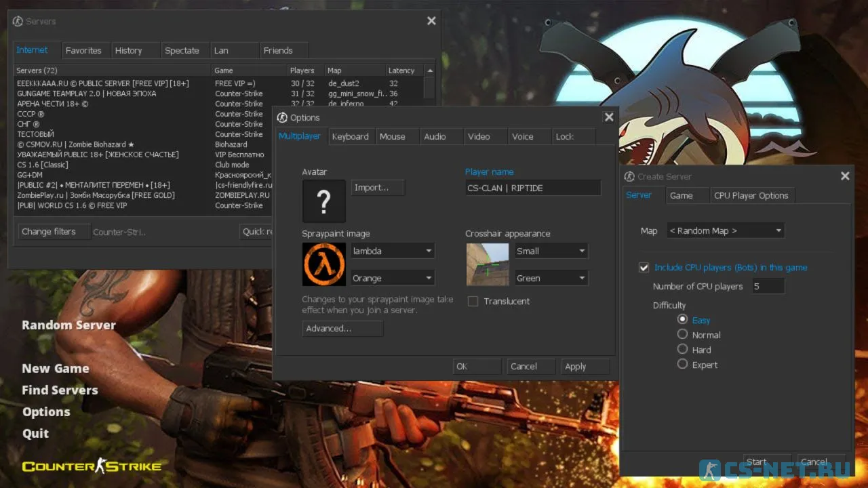Switch to the Keyboard tab in Options
The width and height of the screenshot is (868, 488).
pos(351,137)
